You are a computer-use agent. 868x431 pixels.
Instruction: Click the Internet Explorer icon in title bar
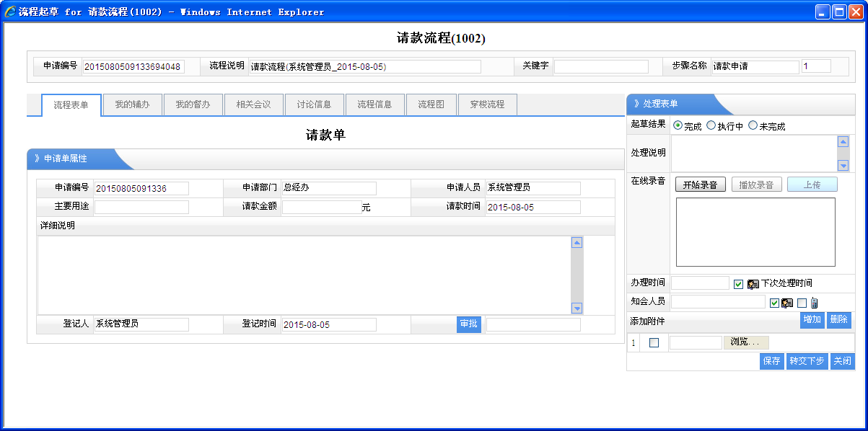pos(10,12)
